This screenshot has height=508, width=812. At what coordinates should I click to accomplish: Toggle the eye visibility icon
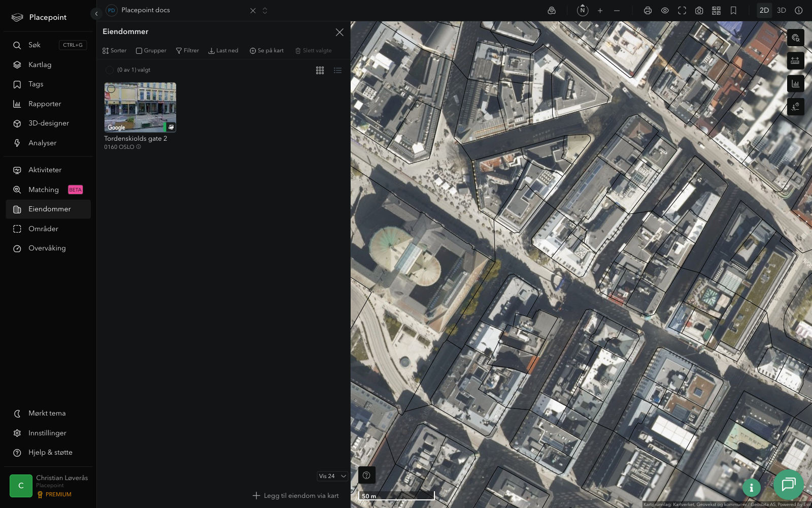point(665,11)
